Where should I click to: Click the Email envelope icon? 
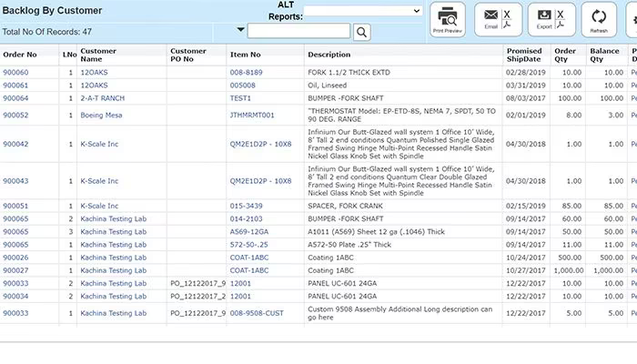(x=490, y=15)
